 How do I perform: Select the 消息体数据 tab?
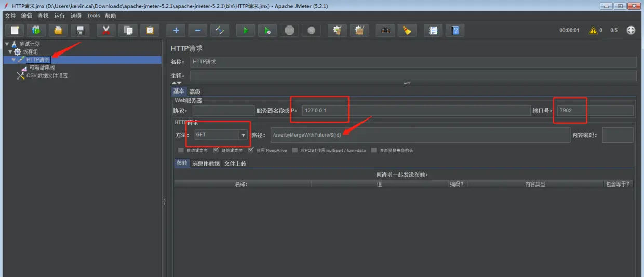click(206, 163)
